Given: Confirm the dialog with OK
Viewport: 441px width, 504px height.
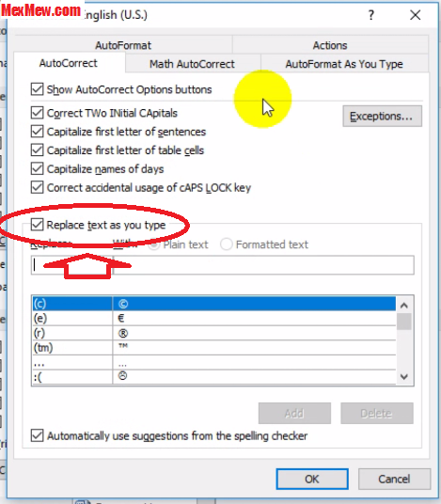Looking at the screenshot, I should click(x=312, y=479).
